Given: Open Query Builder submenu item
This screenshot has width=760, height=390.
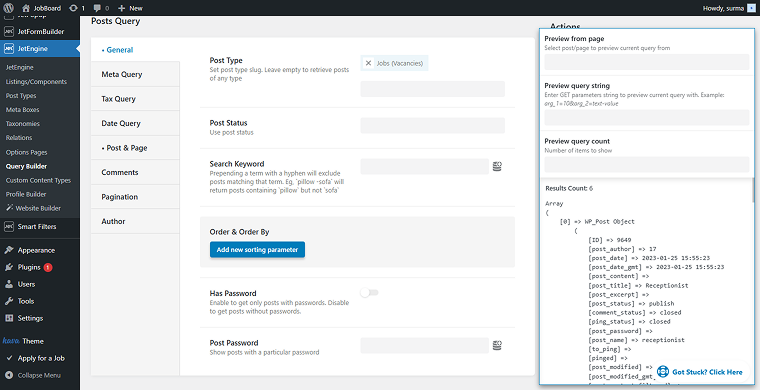Looking at the screenshot, I should click(26, 166).
